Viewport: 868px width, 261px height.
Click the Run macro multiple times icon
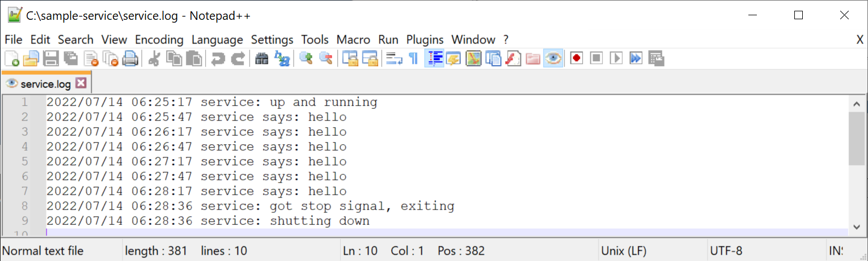(x=636, y=58)
